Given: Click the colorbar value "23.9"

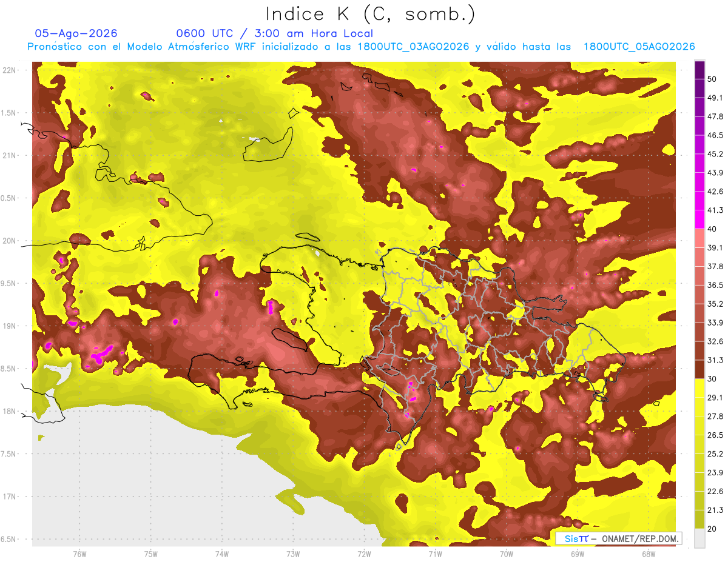Looking at the screenshot, I should pyautogui.click(x=715, y=473).
